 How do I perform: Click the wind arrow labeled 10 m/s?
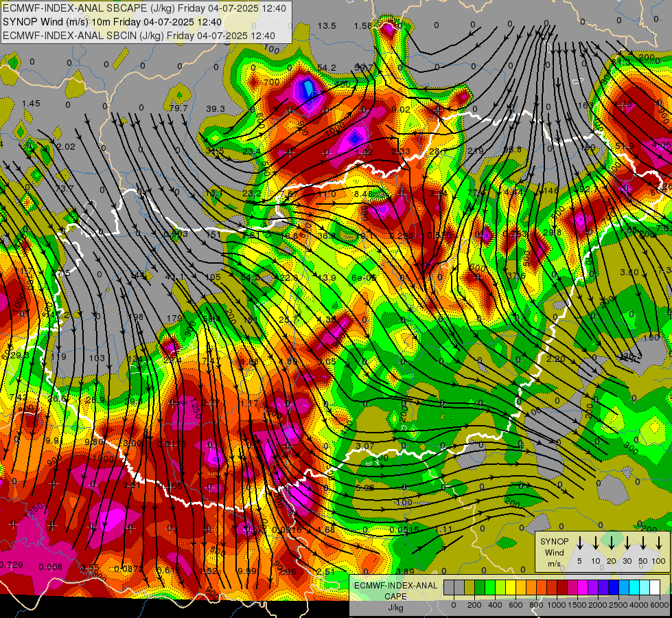pos(595,543)
